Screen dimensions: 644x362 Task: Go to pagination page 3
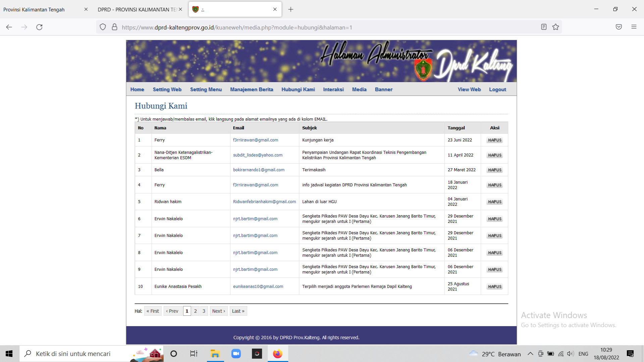204,311
